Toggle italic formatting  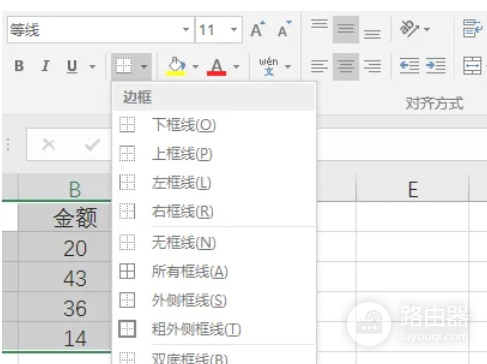(45, 66)
